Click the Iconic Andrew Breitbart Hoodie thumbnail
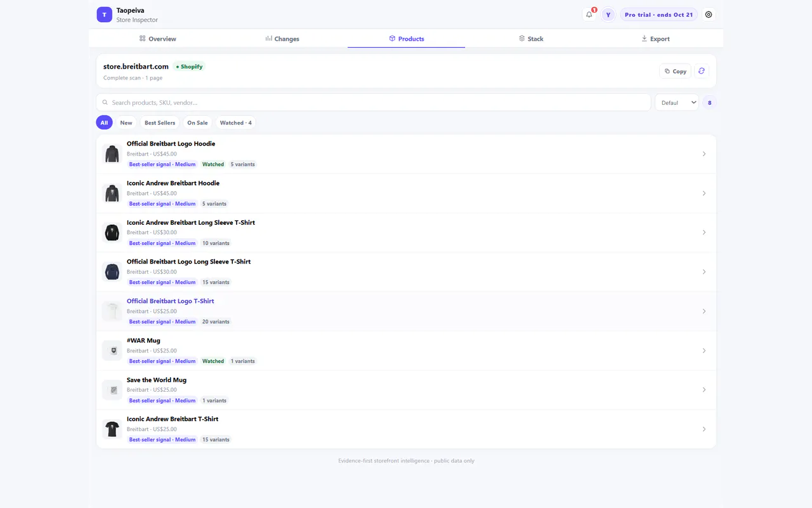 tap(112, 193)
